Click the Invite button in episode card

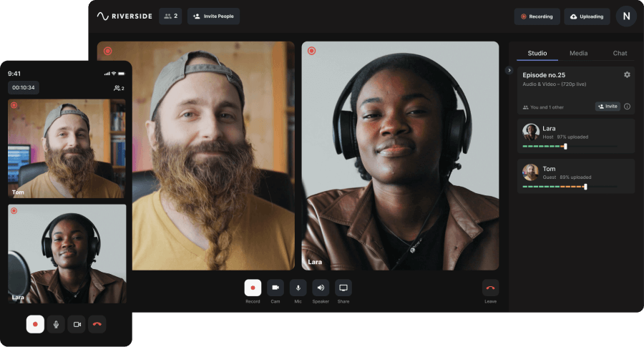608,107
